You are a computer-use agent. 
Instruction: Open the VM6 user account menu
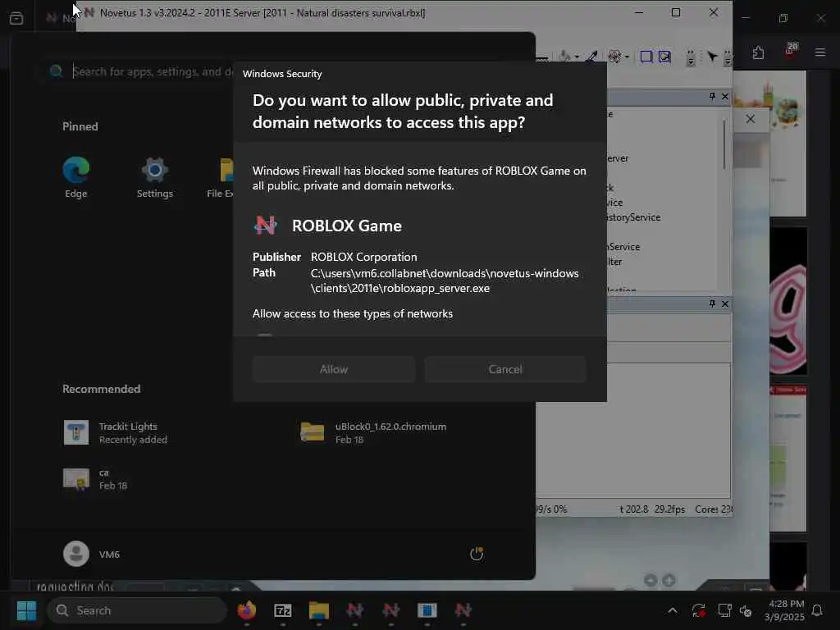point(91,554)
